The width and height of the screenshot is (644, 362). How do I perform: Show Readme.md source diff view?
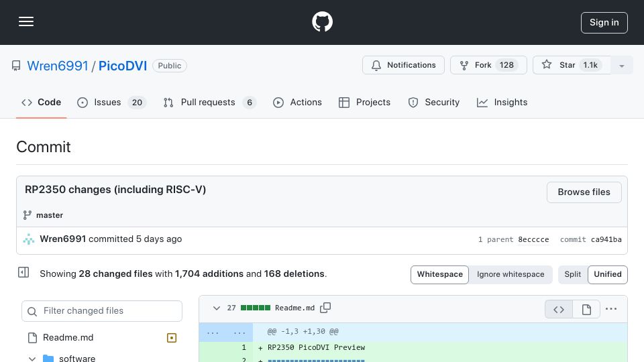pyautogui.click(x=559, y=310)
